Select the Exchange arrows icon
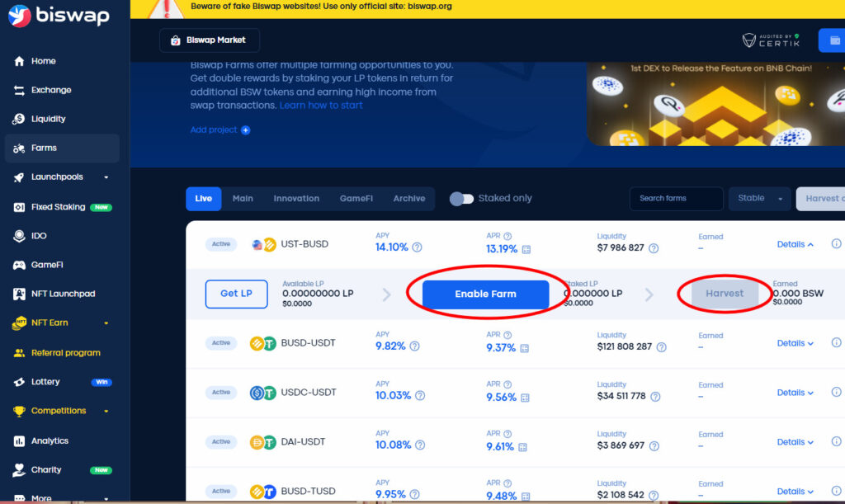 (x=19, y=91)
